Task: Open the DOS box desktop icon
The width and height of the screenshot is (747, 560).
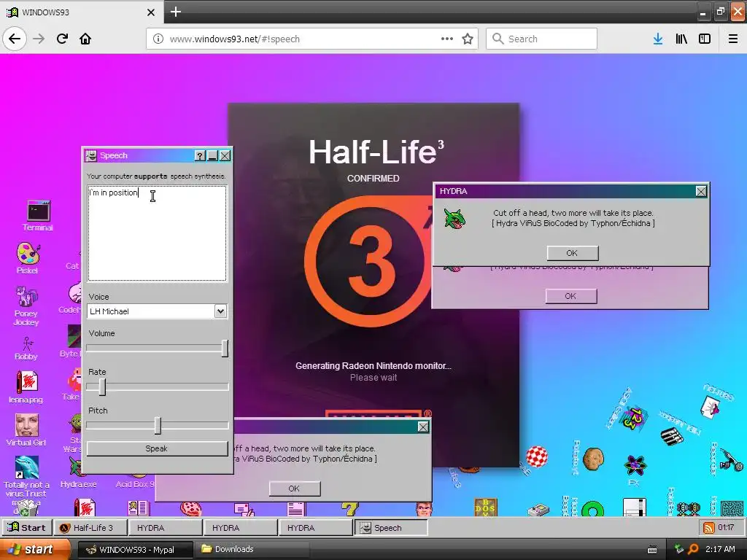Action: point(485,507)
